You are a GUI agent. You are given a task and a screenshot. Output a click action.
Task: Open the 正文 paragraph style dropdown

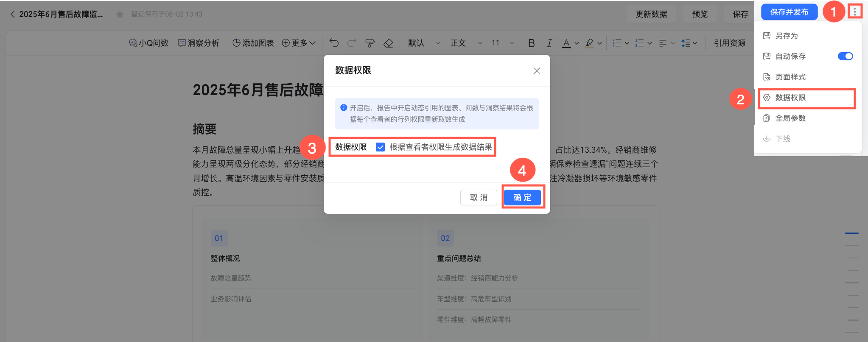point(466,43)
